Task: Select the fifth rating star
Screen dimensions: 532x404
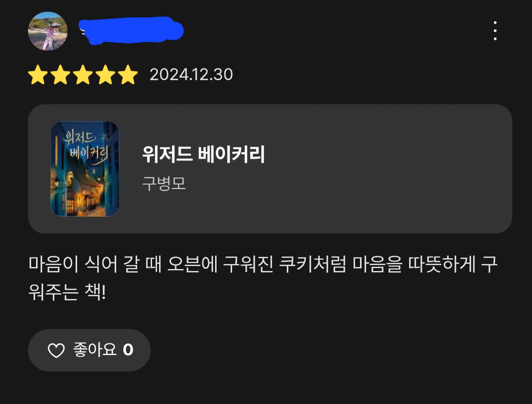Action: [x=128, y=74]
